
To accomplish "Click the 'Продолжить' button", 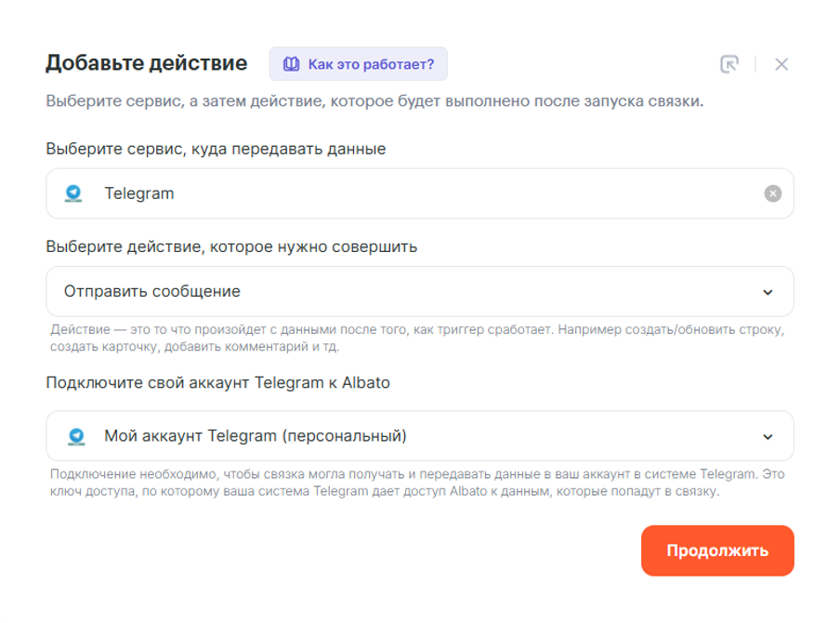I will (717, 550).
